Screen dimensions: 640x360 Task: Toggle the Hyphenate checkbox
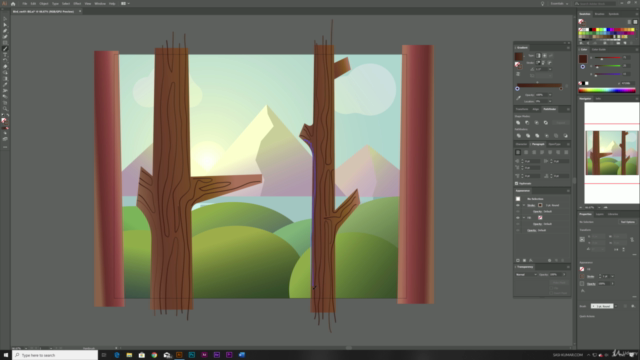coord(516,184)
